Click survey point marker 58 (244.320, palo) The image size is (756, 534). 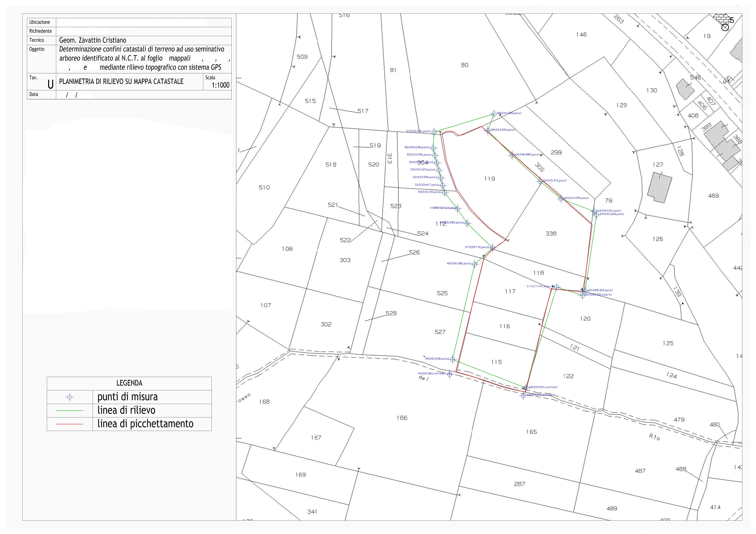click(494, 114)
